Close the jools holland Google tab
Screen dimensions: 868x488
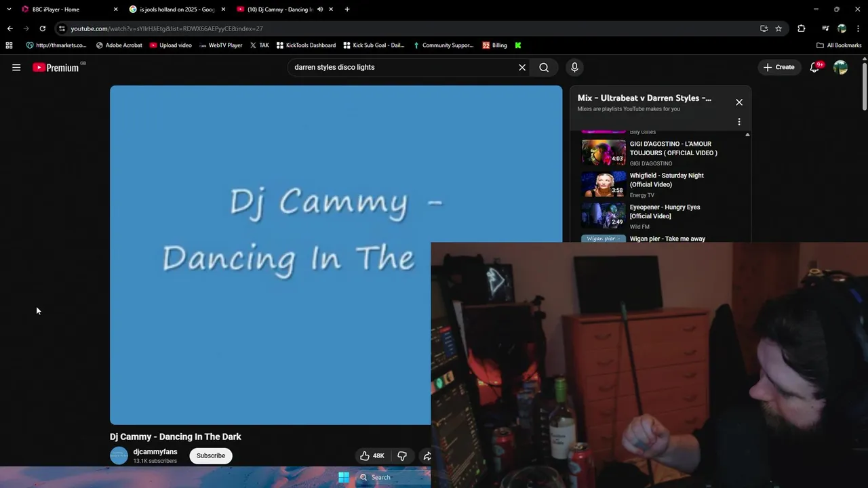pyautogui.click(x=223, y=9)
